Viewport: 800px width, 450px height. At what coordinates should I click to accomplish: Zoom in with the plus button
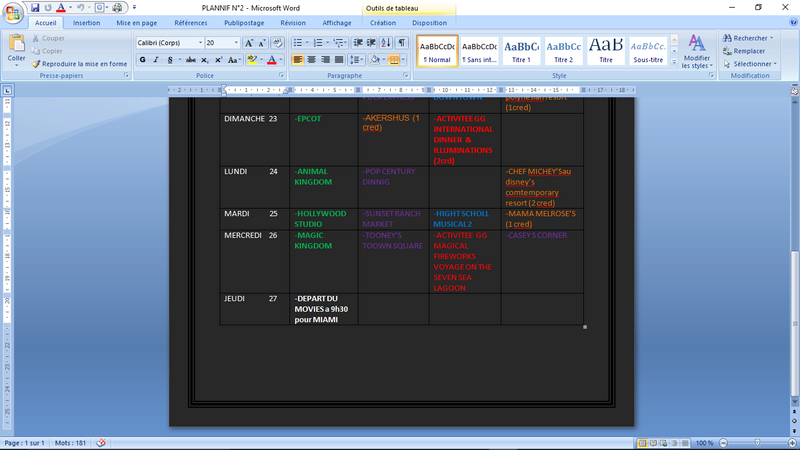tap(792, 443)
